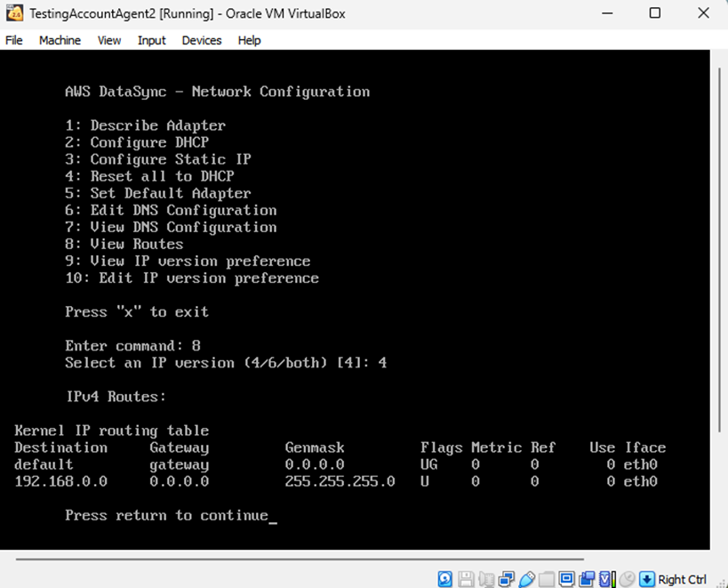Click the "Destination" column header
The width and height of the screenshot is (728, 588).
(60, 447)
